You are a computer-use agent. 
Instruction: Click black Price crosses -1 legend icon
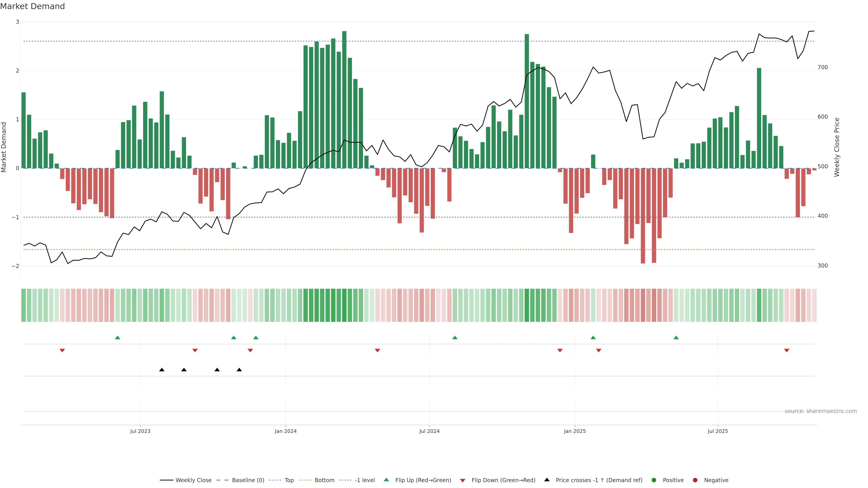click(547, 480)
